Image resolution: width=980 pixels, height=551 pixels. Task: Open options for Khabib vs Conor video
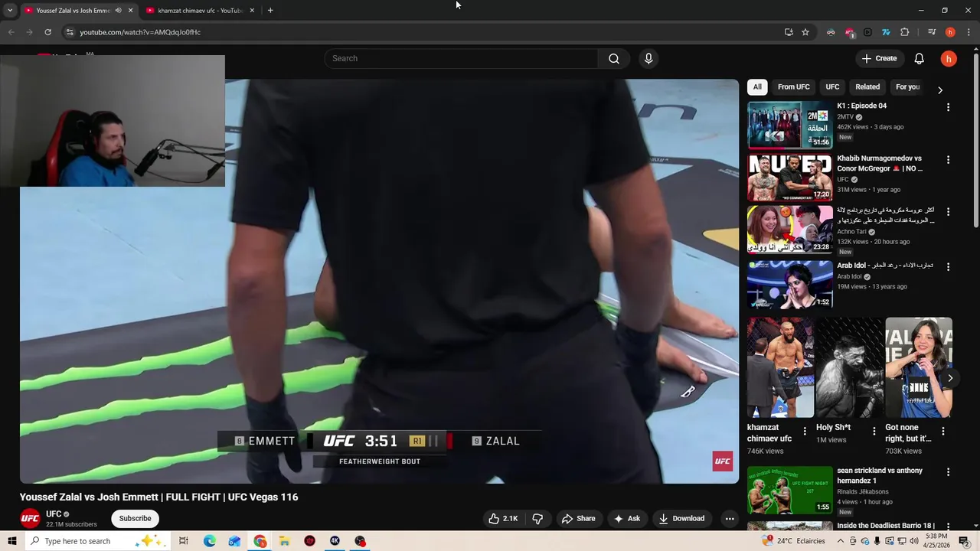(x=948, y=160)
